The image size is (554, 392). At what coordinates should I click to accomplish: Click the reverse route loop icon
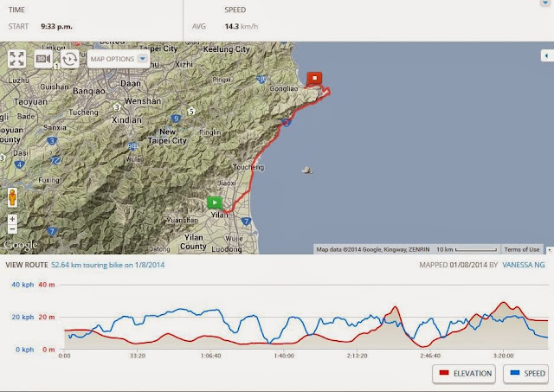69,59
